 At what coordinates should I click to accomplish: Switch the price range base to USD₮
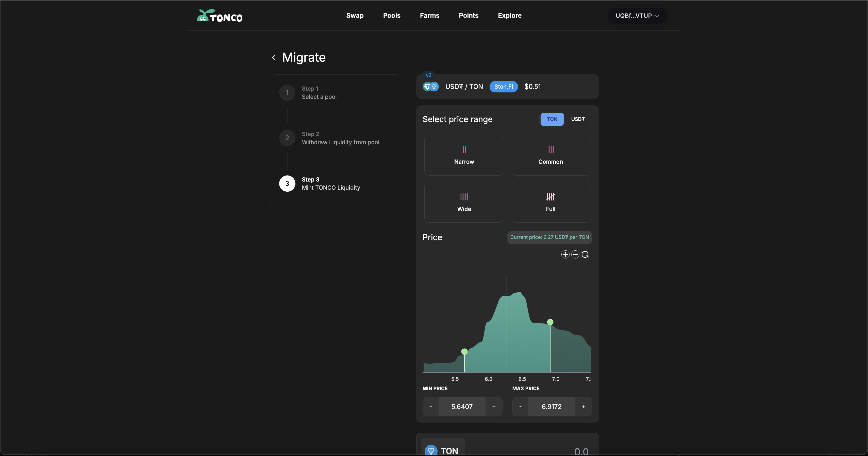[578, 119]
